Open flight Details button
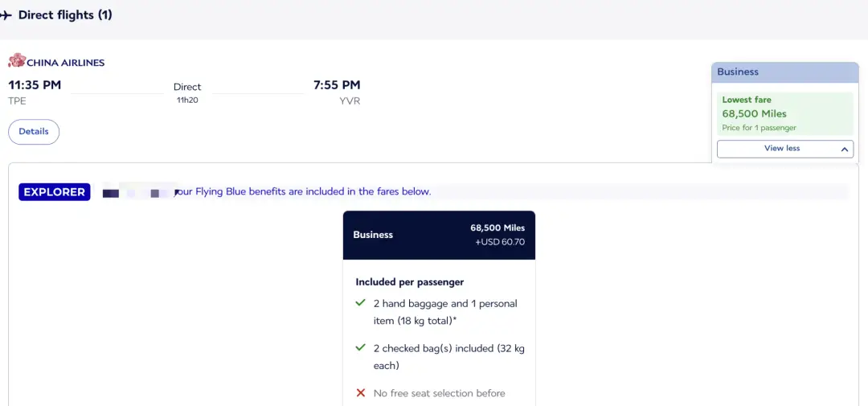 click(34, 132)
